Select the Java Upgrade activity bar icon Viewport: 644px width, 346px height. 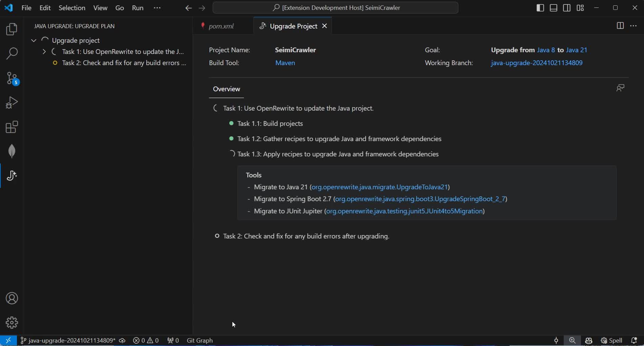pyautogui.click(x=12, y=175)
